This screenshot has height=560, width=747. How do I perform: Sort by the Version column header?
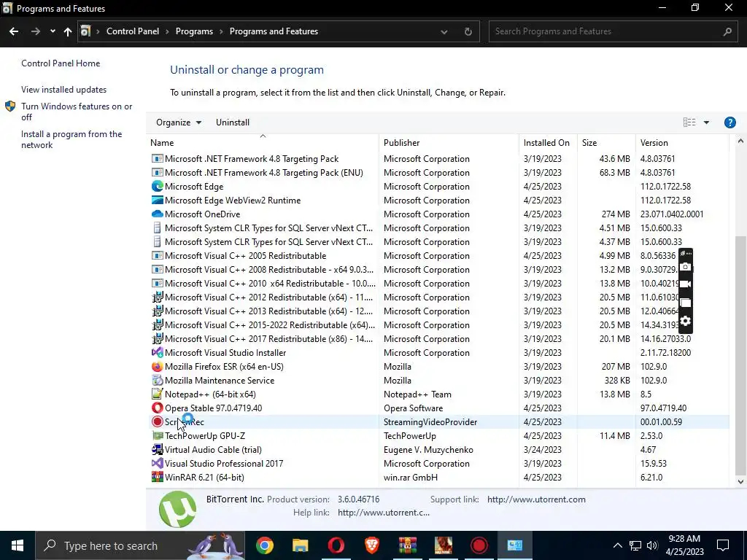coord(682,142)
